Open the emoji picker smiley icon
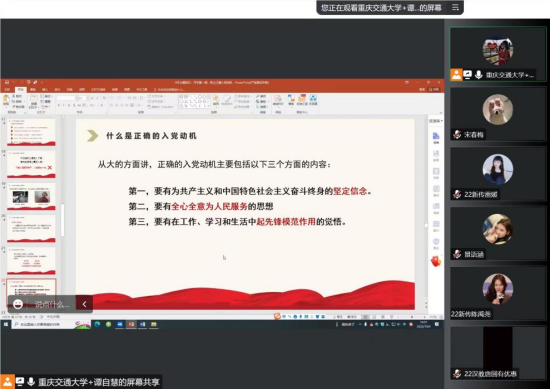Viewport: 551px width, 389px height. click(18, 304)
